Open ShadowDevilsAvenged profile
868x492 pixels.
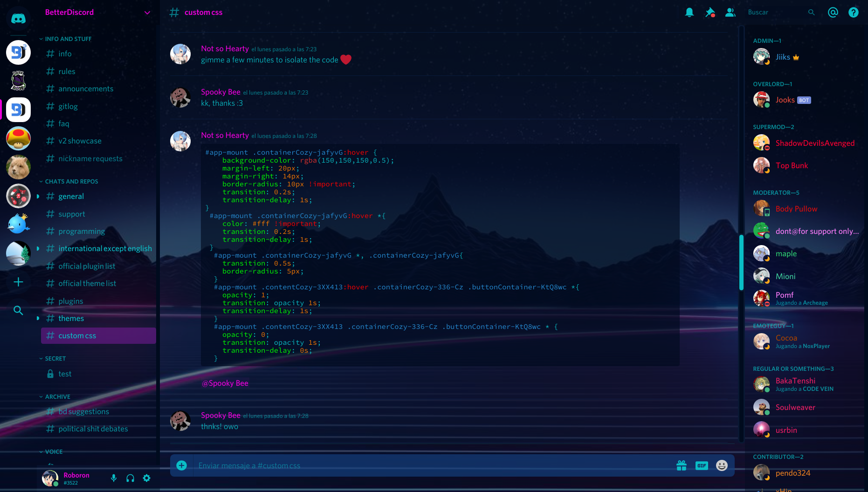(x=806, y=143)
